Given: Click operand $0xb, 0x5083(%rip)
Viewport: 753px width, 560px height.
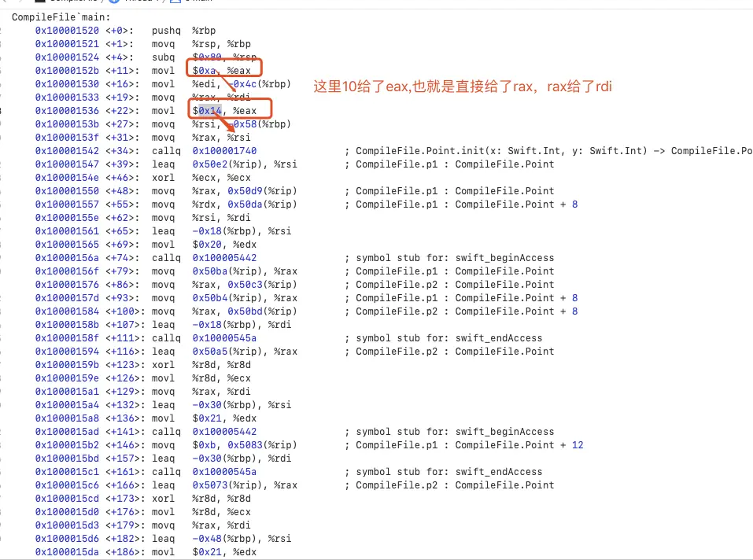Looking at the screenshot, I should coord(245,445).
